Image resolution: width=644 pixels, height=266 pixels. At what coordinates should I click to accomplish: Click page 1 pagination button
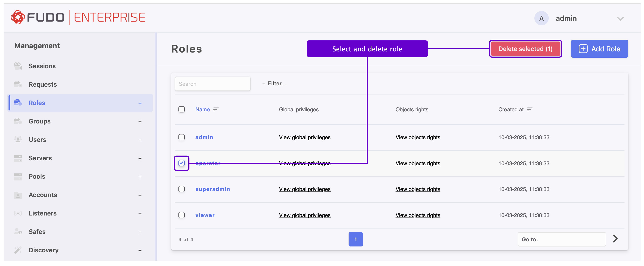[356, 239]
